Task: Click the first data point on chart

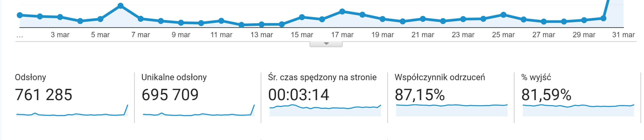Action: (x=20, y=15)
